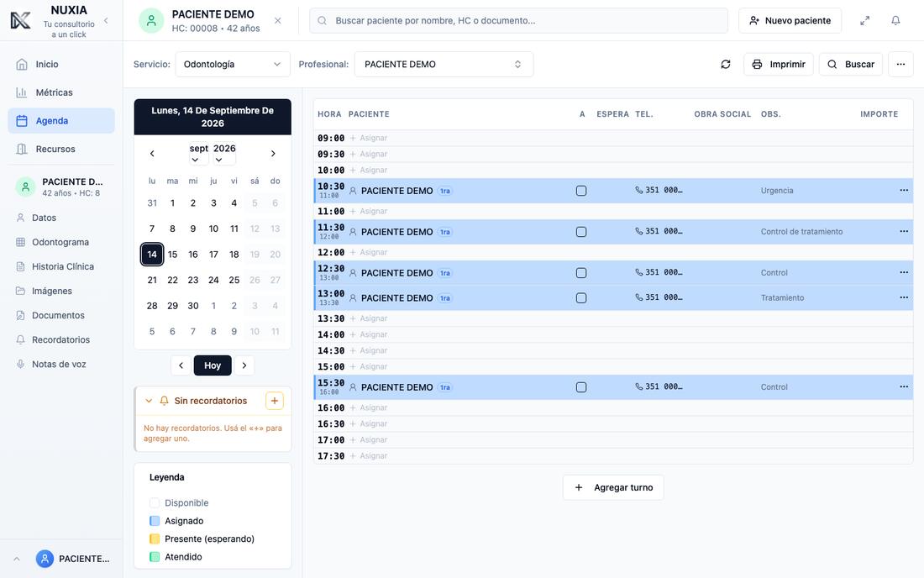Check attendance box for 10:30 appointment
This screenshot has width=924, height=578.
pos(581,191)
